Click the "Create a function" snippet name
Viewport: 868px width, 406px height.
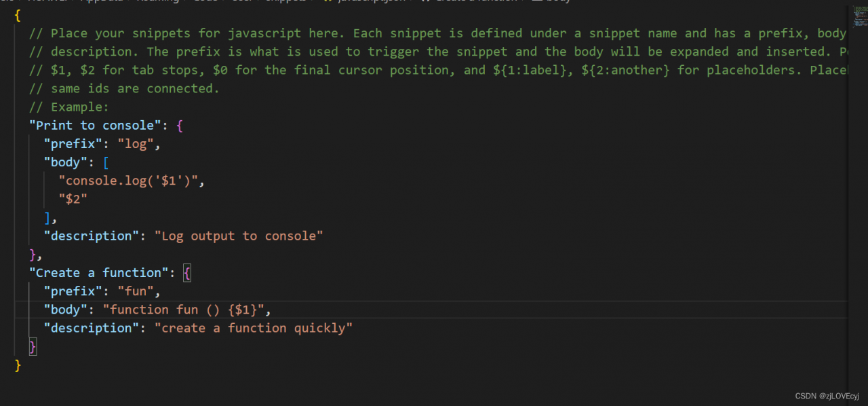(99, 272)
